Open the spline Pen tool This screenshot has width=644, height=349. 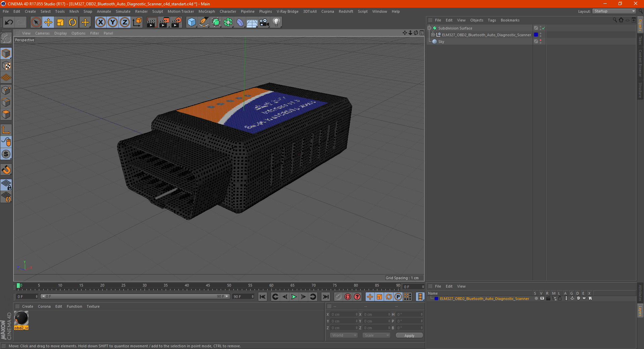point(204,22)
